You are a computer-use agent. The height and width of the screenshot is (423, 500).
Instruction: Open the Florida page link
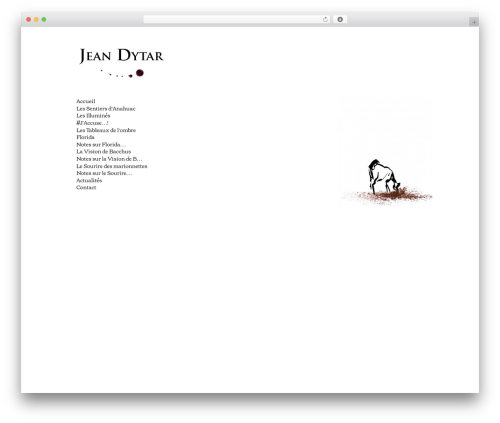coord(85,137)
